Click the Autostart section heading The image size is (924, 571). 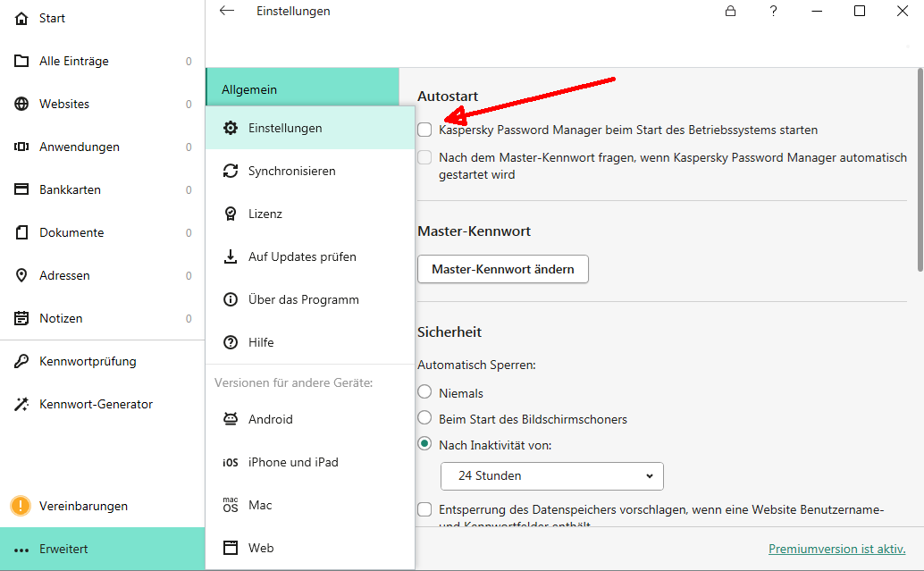pos(448,96)
